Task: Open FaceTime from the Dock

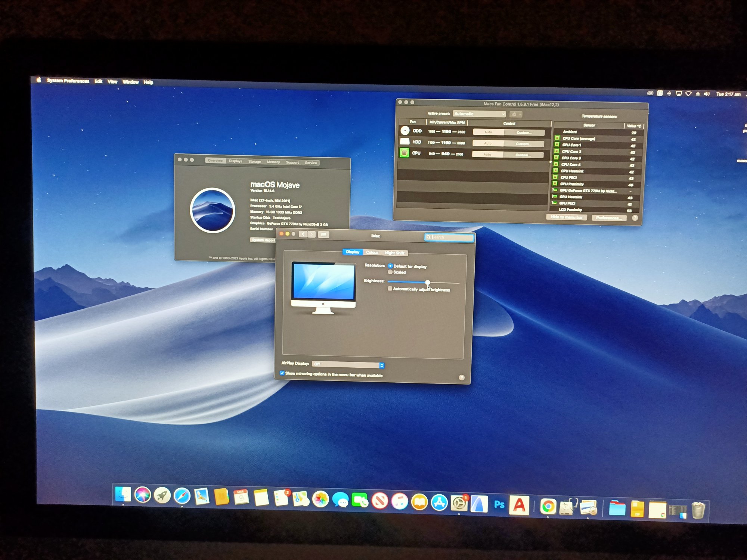Action: coord(360,500)
